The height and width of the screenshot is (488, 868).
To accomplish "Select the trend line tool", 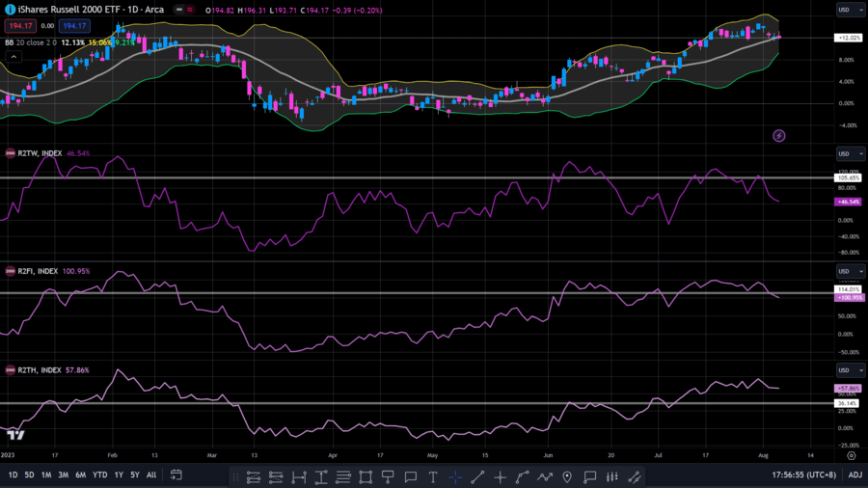I will (477, 477).
